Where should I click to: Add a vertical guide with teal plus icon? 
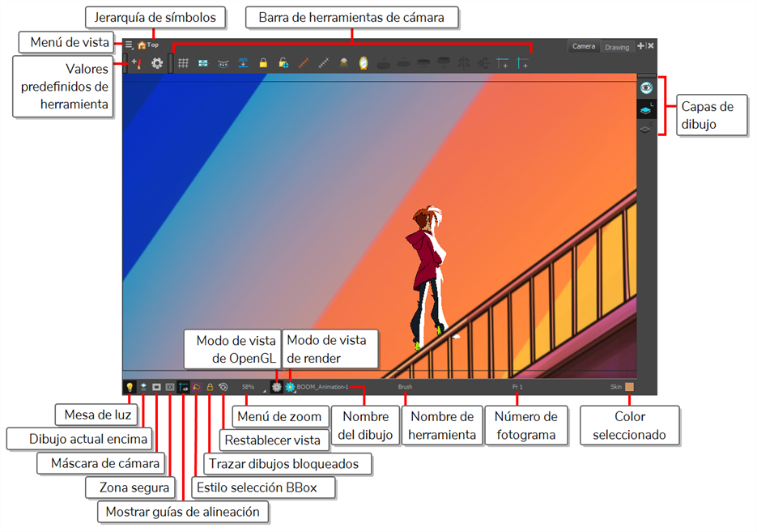pos(523,63)
